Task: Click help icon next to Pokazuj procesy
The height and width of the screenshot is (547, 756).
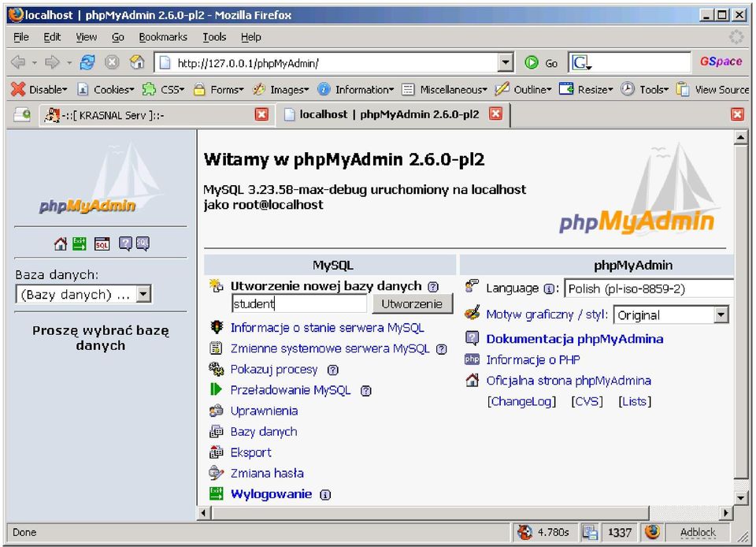Action: (x=332, y=370)
